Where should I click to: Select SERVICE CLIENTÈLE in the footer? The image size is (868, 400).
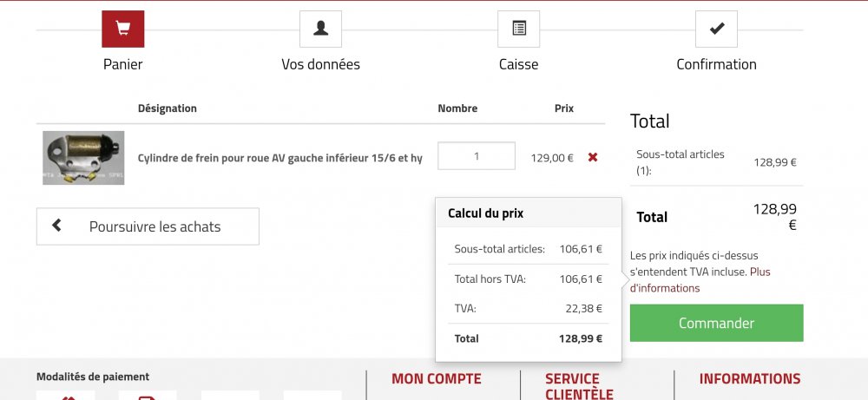tap(572, 386)
